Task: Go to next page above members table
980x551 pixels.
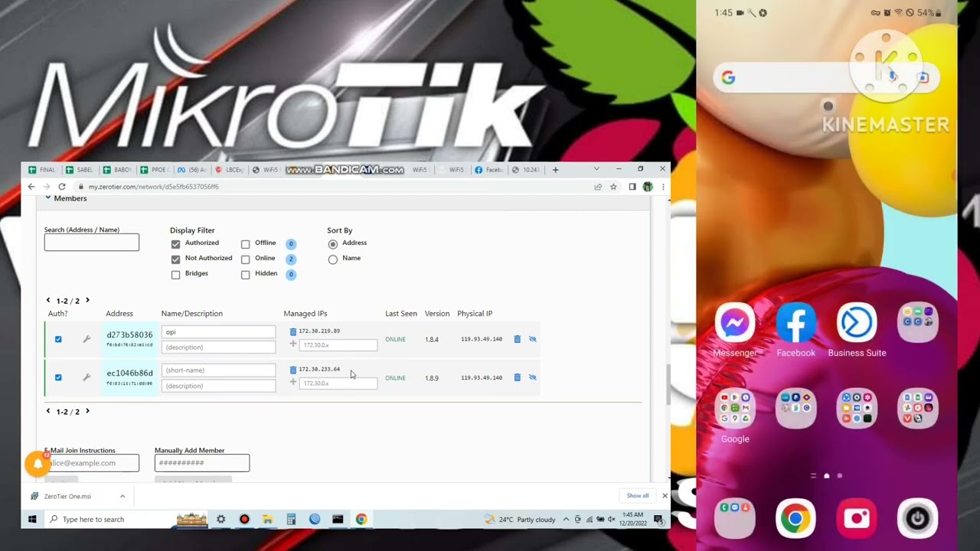Action: [87, 301]
